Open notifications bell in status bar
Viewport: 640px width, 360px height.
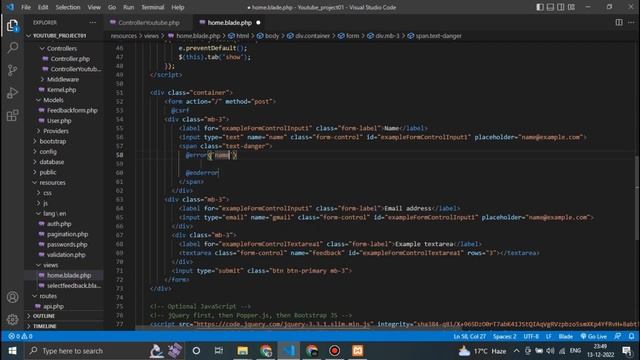[x=631, y=336]
